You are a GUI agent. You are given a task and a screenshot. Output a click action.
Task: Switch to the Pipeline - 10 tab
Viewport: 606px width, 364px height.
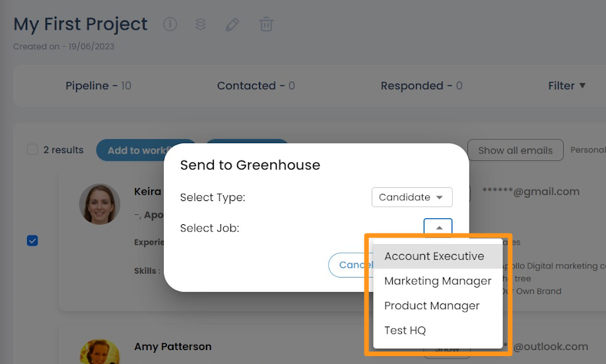click(x=98, y=86)
